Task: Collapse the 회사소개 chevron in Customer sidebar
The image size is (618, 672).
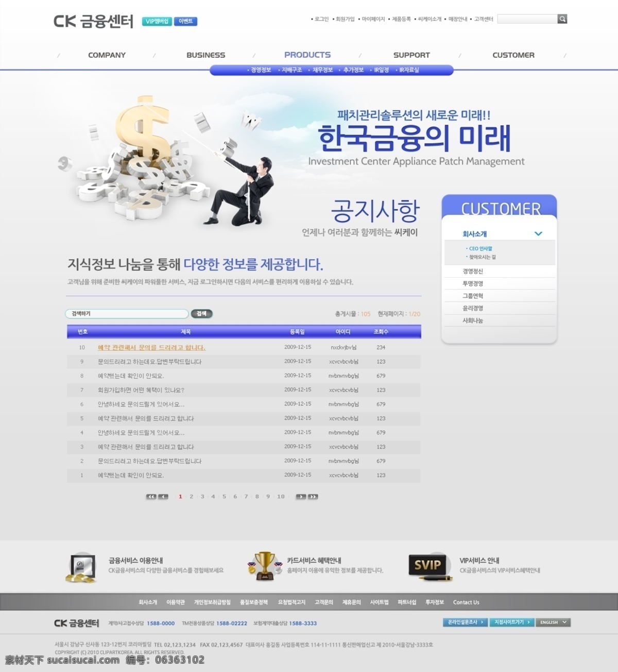Action: 538,233
